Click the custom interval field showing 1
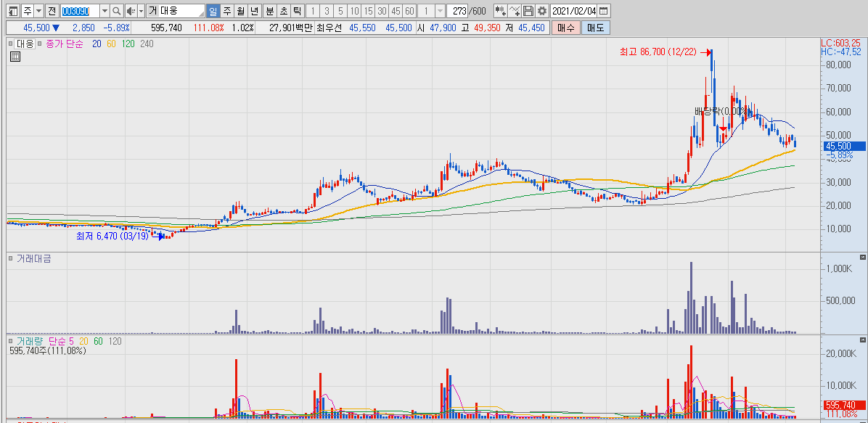868x423 pixels. pos(426,10)
